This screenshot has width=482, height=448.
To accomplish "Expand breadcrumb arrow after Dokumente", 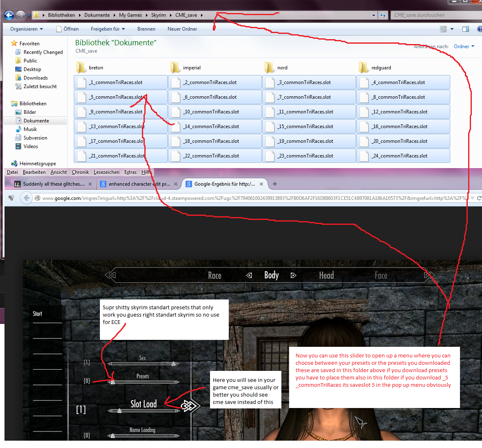I will point(114,15).
